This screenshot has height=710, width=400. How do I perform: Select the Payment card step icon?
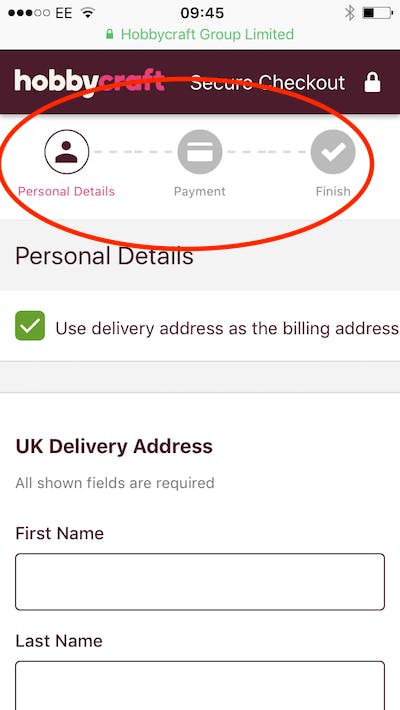click(200, 152)
